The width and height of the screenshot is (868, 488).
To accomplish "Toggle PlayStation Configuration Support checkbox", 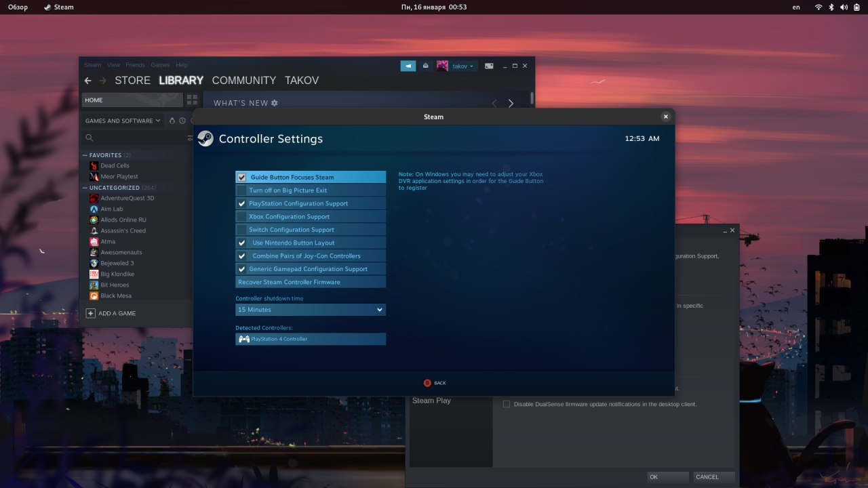I will click(241, 203).
